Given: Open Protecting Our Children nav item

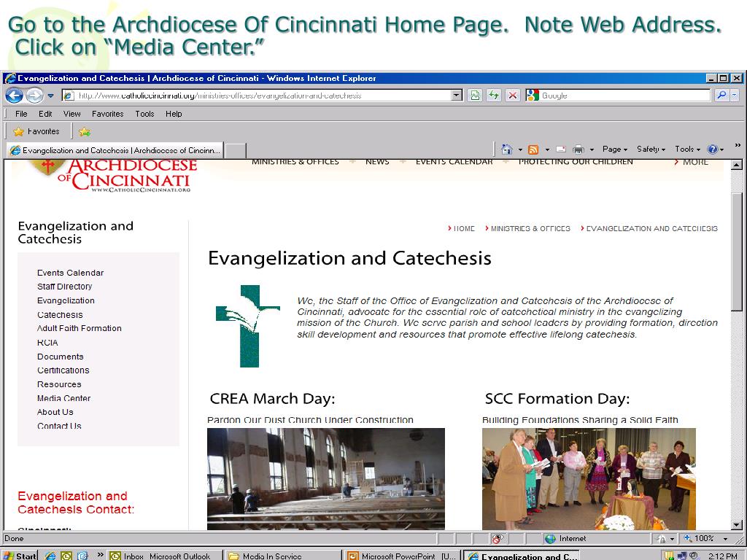Looking at the screenshot, I should 576,163.
